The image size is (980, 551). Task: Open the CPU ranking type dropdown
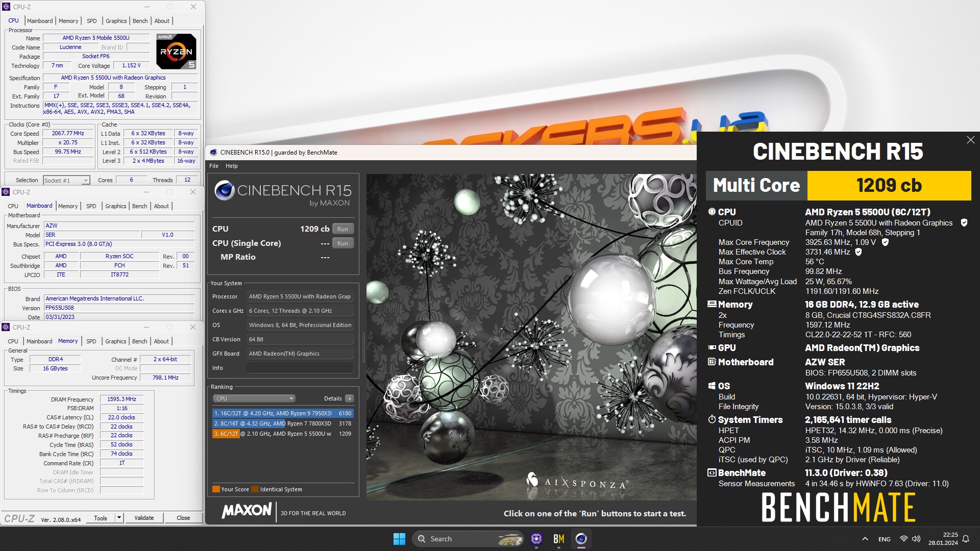tap(254, 398)
